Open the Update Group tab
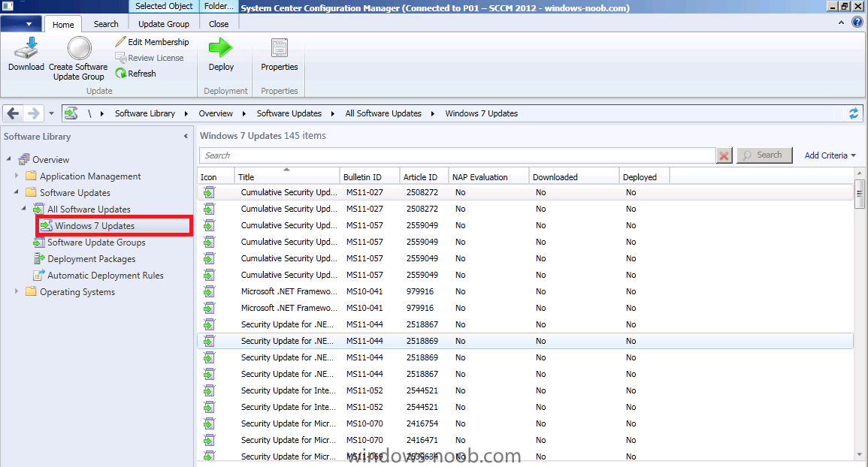 pyautogui.click(x=164, y=24)
